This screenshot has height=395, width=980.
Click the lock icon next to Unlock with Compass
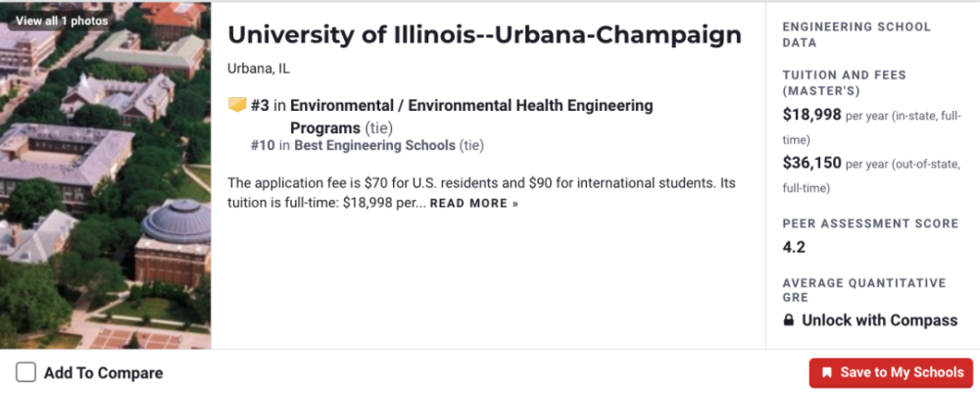tap(789, 321)
